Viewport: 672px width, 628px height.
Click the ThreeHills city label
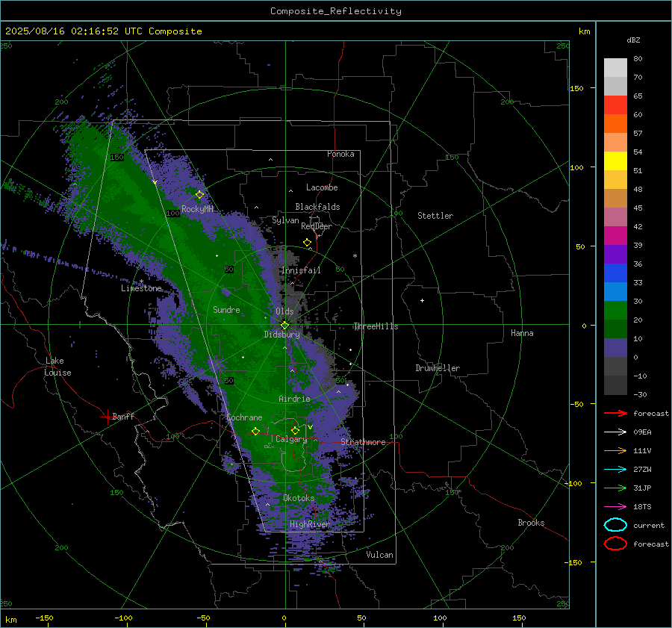[x=376, y=326]
